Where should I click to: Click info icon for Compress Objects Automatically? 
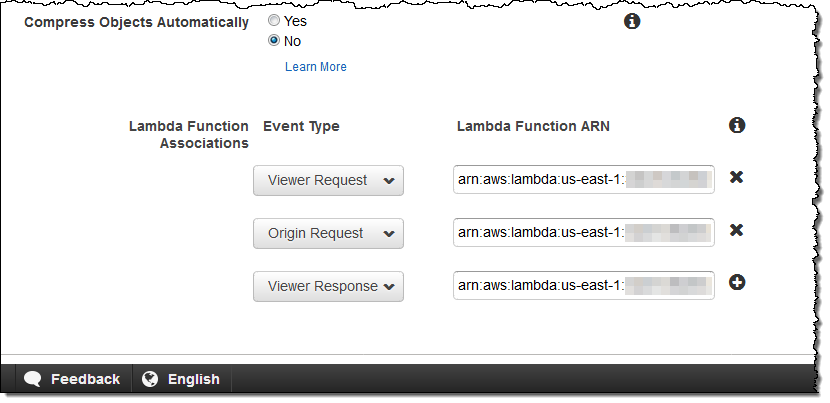click(632, 21)
